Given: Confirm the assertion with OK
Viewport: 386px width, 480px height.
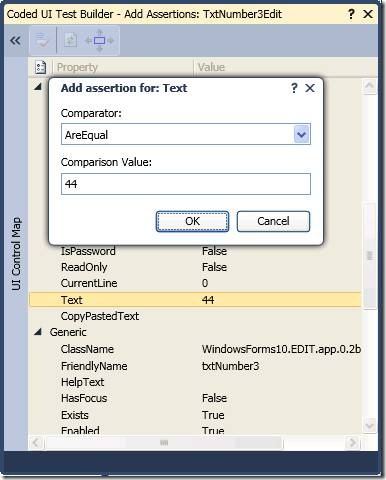Looking at the screenshot, I should point(192,221).
